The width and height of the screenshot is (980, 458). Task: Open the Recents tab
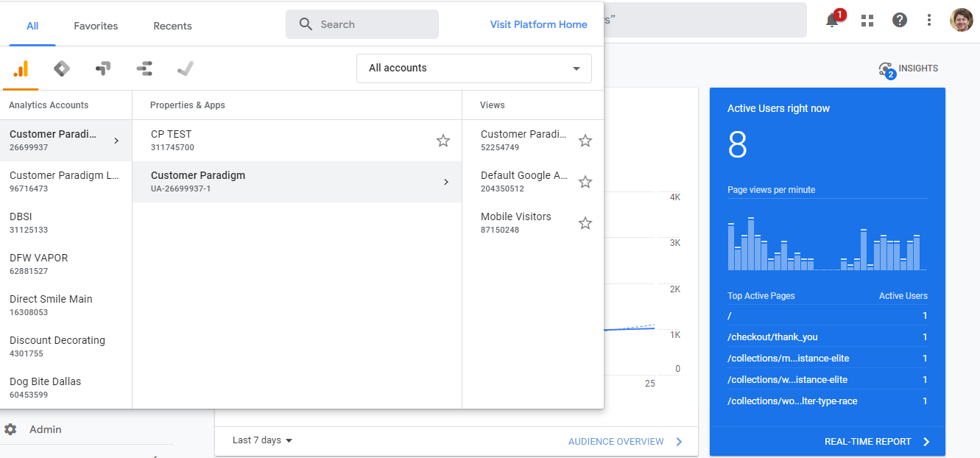point(172,26)
